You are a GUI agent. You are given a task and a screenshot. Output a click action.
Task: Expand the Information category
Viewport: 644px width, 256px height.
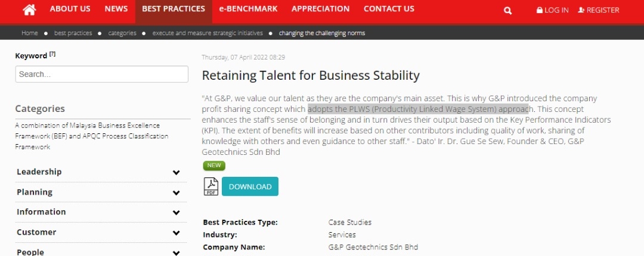(x=176, y=213)
